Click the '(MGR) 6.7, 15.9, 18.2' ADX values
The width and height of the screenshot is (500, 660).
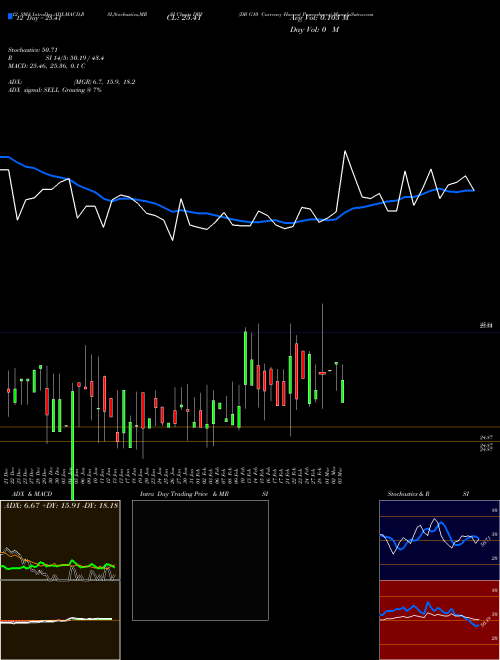pos(104,82)
